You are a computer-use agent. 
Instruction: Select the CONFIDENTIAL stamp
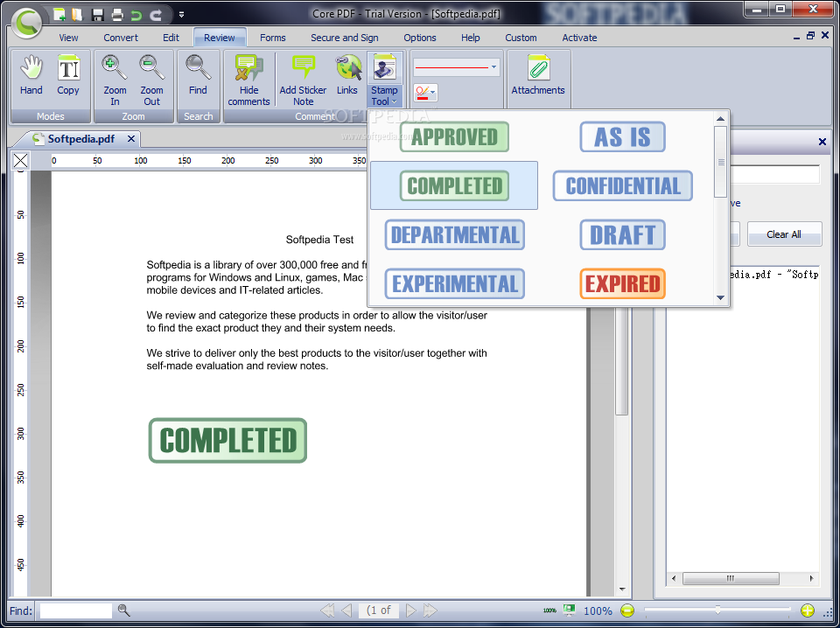[622, 185]
